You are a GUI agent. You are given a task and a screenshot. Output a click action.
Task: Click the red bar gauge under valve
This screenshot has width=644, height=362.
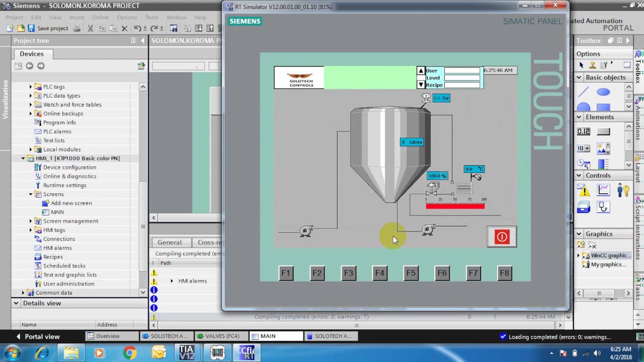(455, 206)
